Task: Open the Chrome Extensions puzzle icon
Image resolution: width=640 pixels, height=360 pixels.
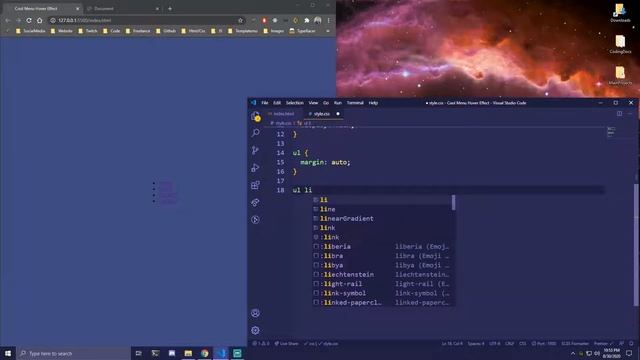Action: [307, 20]
